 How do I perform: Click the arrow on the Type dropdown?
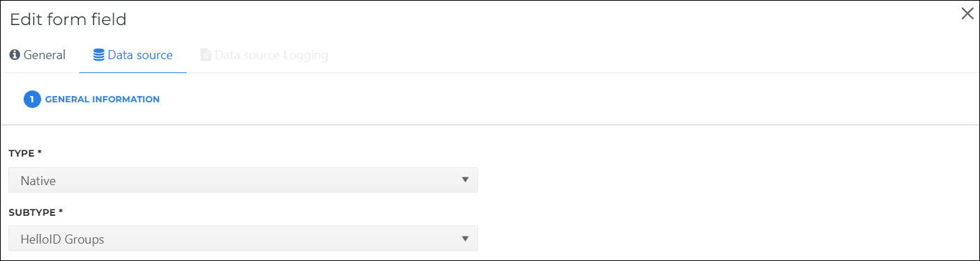pos(465,180)
